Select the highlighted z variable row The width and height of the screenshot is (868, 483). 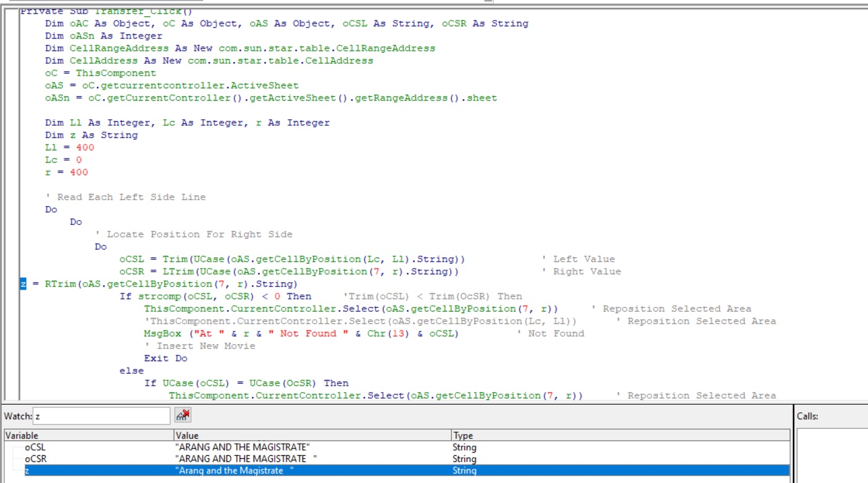pos(74,471)
